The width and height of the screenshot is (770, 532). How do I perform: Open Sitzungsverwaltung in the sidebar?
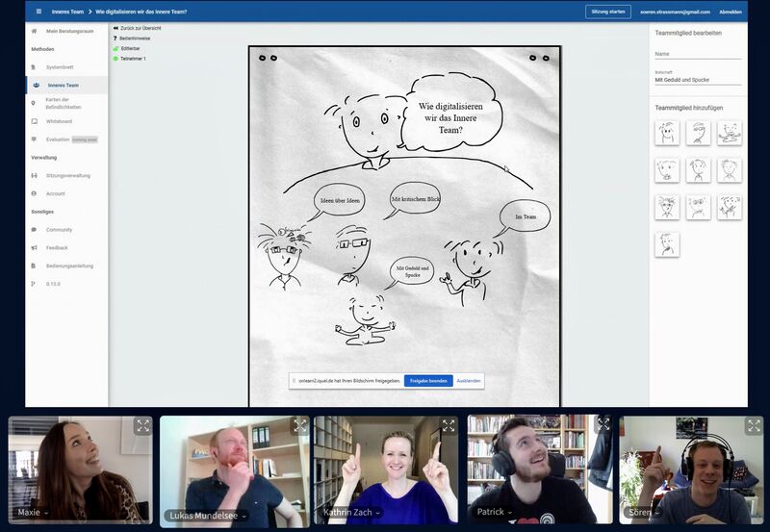tap(67, 175)
